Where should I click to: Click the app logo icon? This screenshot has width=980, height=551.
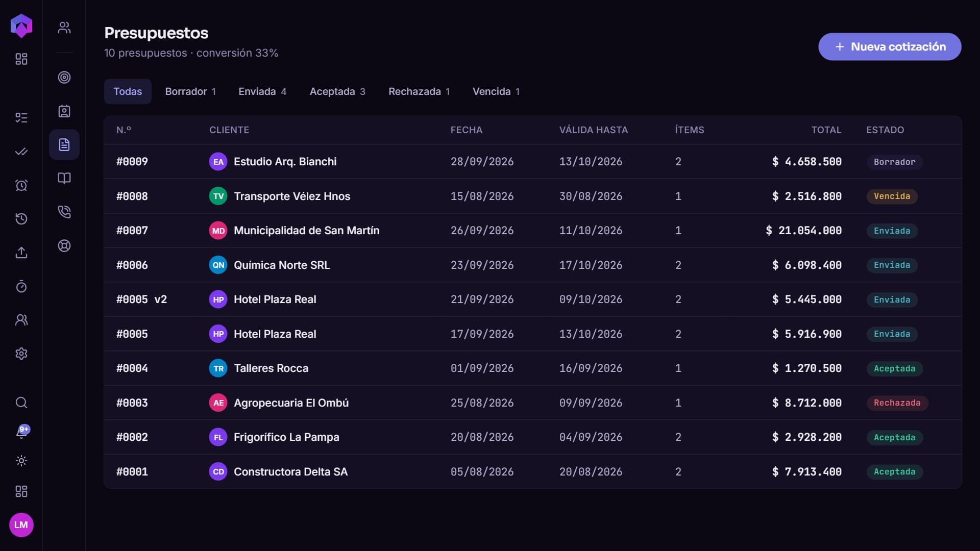pos(21,26)
